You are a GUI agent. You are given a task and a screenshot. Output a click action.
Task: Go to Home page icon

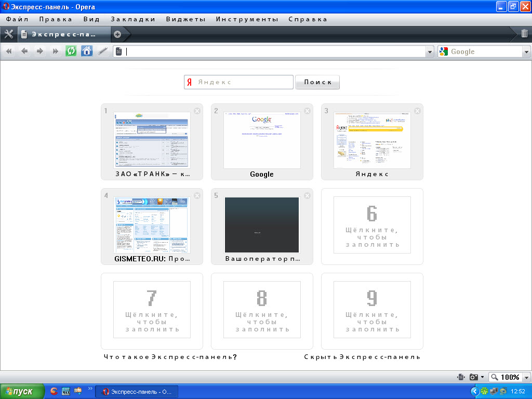[87, 51]
